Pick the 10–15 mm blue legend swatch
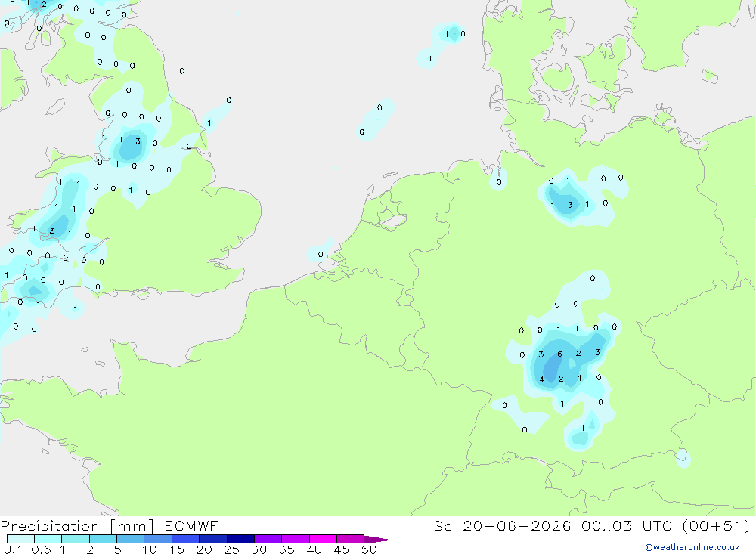 point(158,539)
